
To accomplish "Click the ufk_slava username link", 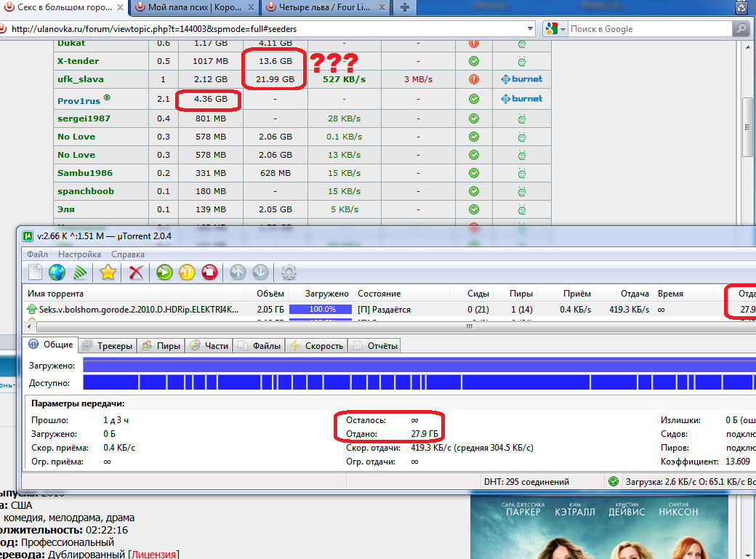I will 80,79.
